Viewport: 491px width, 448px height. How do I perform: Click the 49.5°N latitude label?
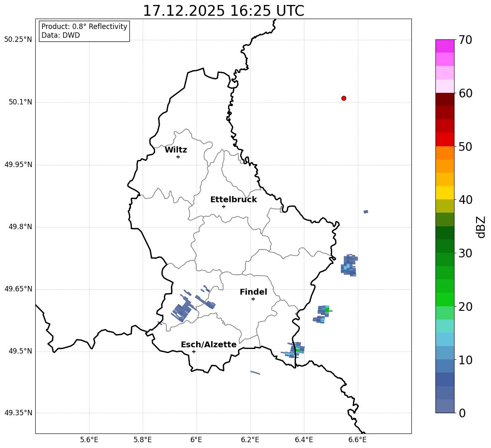[20, 351]
